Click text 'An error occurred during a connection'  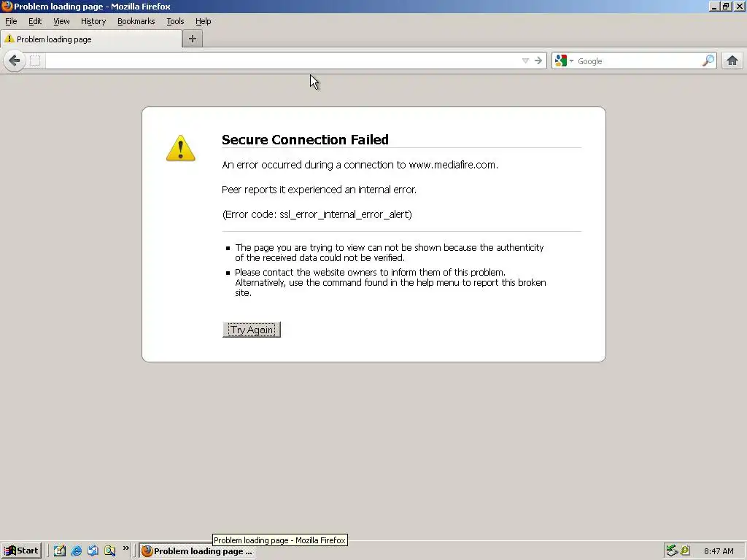click(360, 165)
